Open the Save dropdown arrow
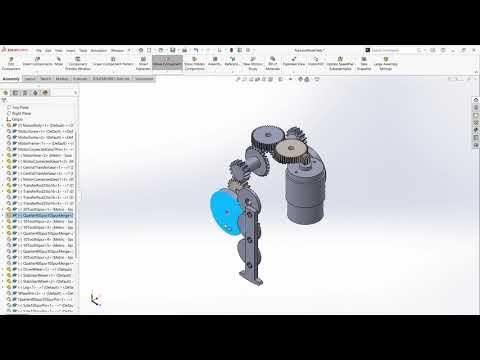The height and width of the screenshot is (360, 480). 178,50
